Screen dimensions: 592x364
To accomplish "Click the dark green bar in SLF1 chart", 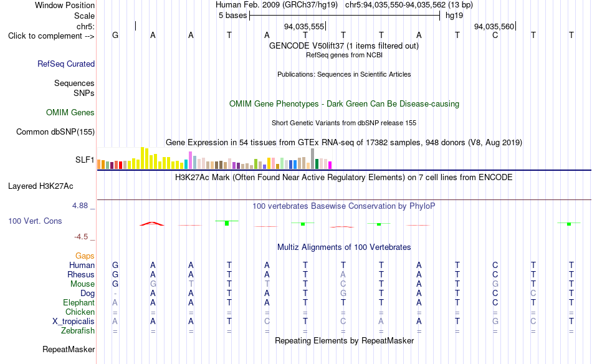I will coord(317,164).
